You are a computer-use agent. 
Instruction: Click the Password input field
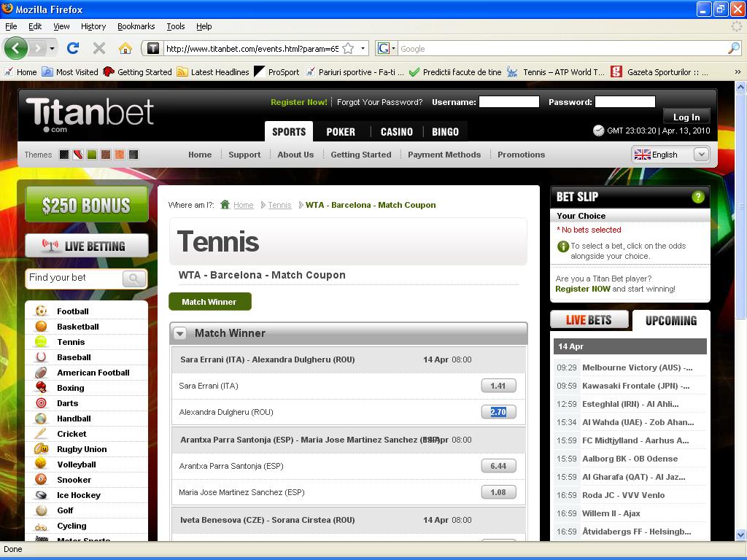coord(625,101)
